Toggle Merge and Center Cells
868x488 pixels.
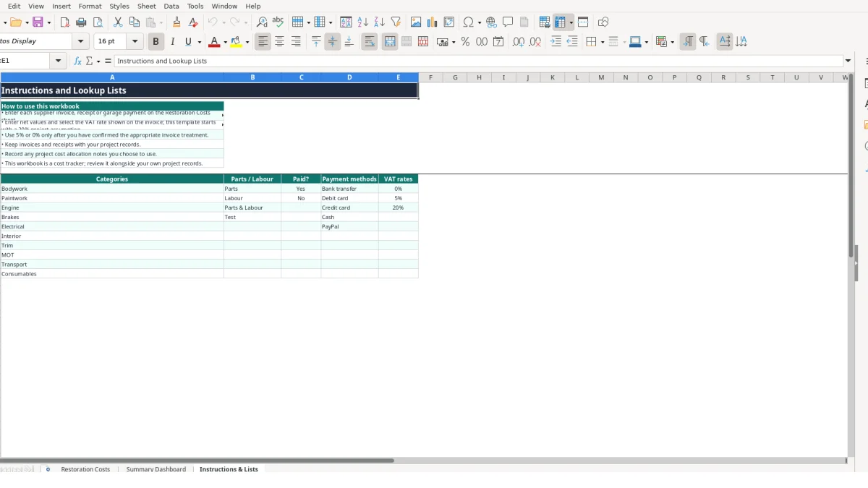pyautogui.click(x=390, y=42)
